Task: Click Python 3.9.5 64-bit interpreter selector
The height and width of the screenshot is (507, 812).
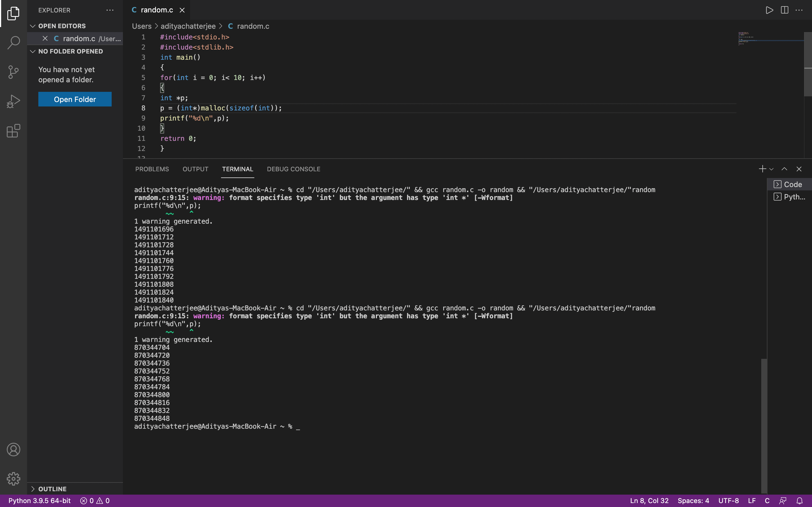Action: pyautogui.click(x=39, y=501)
